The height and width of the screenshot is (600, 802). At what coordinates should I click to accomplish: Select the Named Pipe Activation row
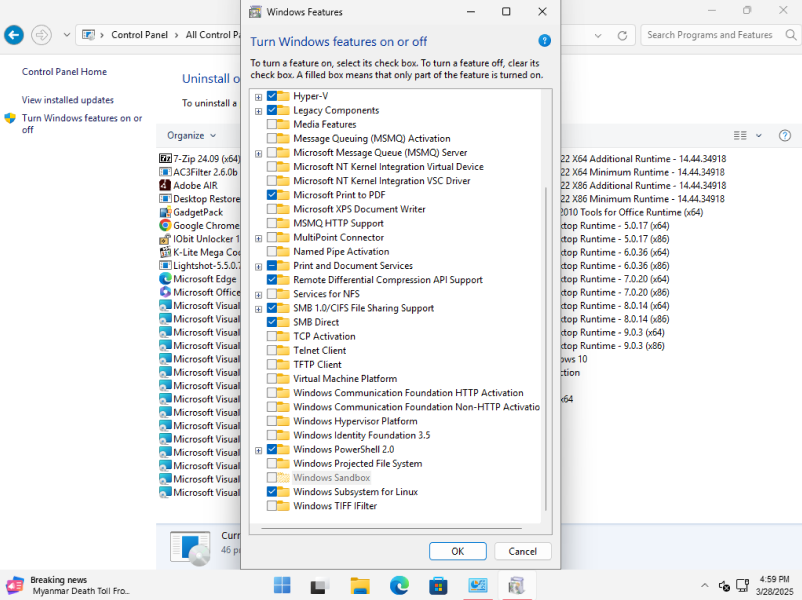[x=341, y=252]
